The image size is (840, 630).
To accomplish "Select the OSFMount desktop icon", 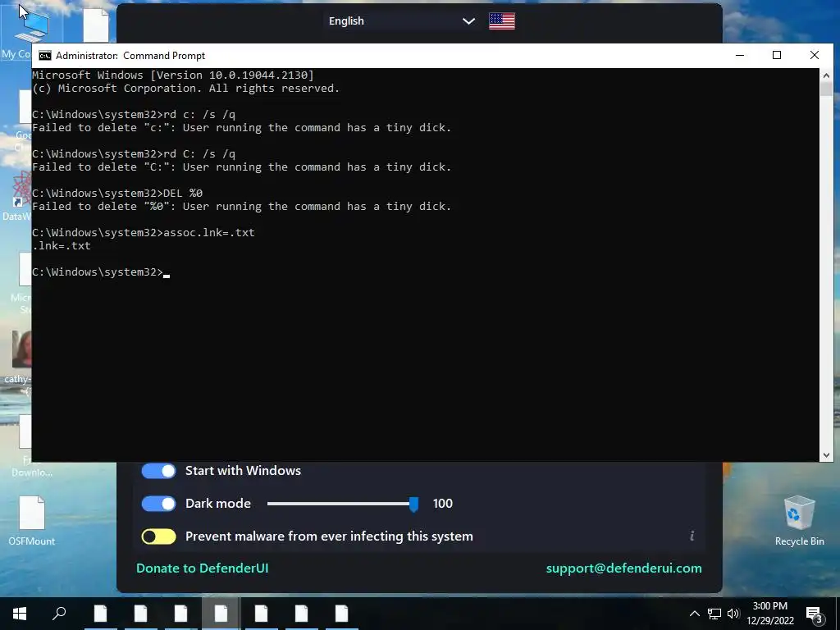I will pos(32,521).
